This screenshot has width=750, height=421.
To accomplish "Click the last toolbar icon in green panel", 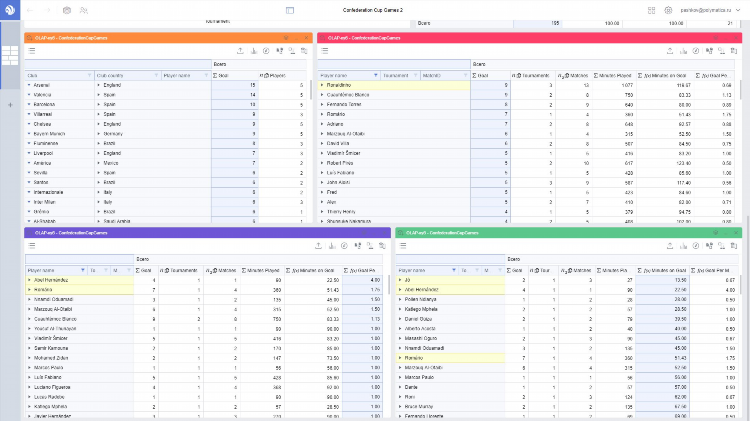I will (734, 245).
